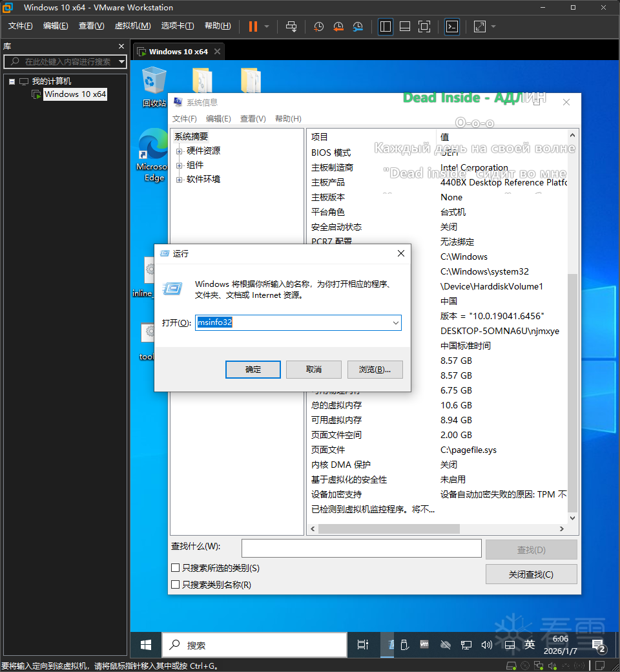The height and width of the screenshot is (672, 620).
Task: Open the notification center icon
Action: click(598, 645)
